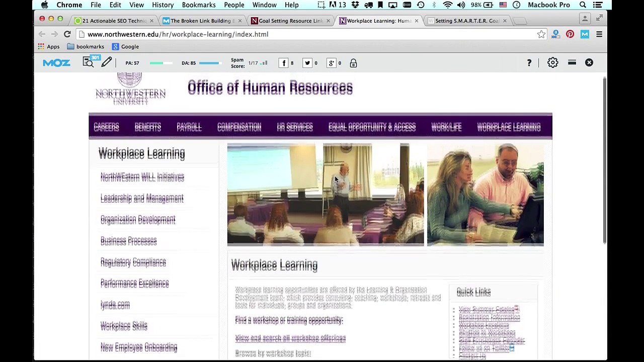Open the Compensation navigation link
Viewport: 644px width, 362px height.
click(x=239, y=127)
